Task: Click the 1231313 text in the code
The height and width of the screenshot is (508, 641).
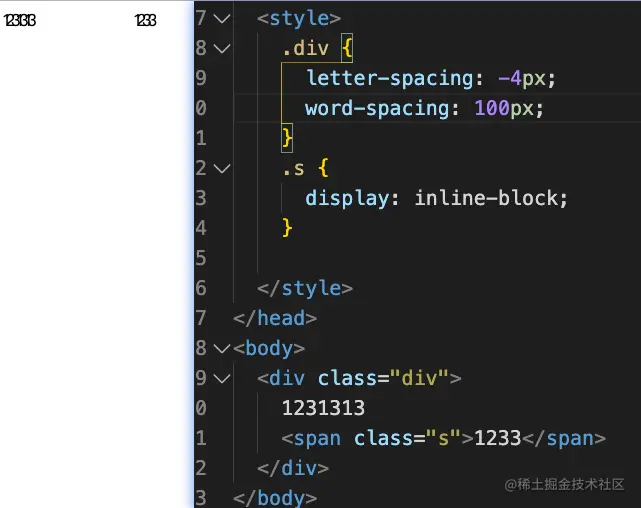Action: (x=323, y=408)
